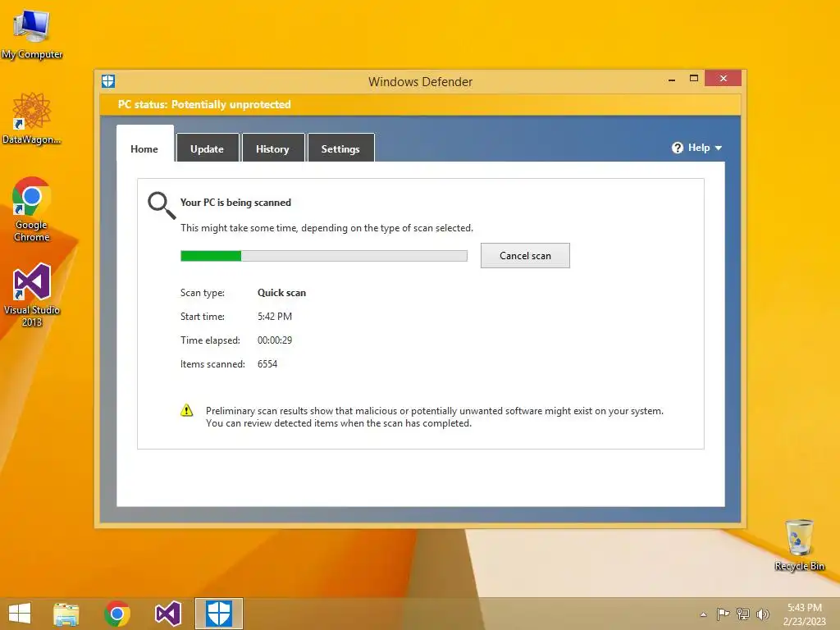
Task: Select the DataWagon desktop shortcut
Action: [x=32, y=118]
